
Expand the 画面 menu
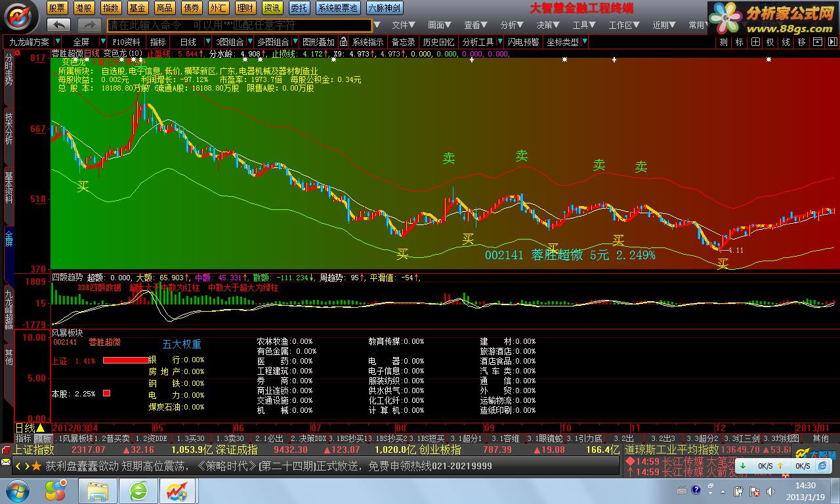point(440,25)
